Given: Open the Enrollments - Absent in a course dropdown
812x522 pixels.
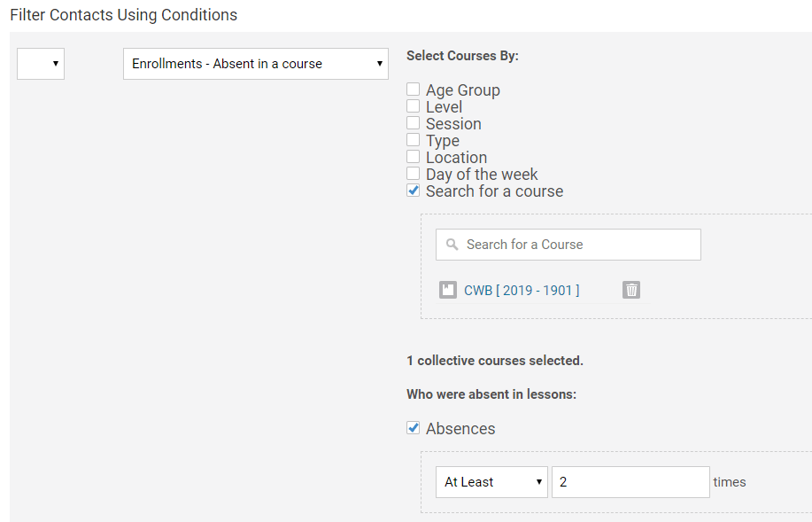Looking at the screenshot, I should (256, 64).
